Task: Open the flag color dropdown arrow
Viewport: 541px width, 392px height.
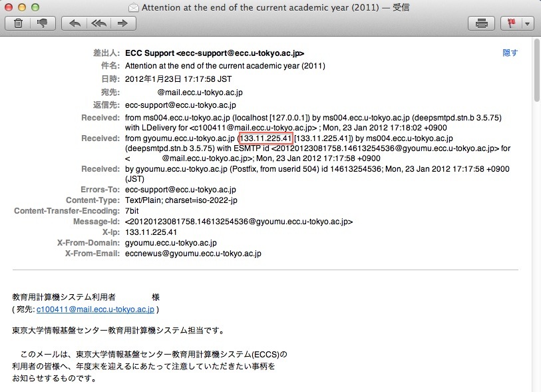Action: (527, 23)
